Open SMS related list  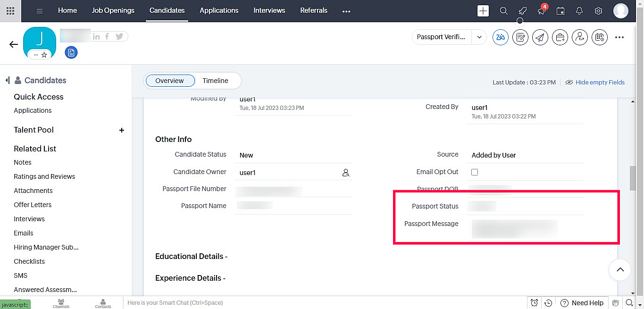[21, 276]
